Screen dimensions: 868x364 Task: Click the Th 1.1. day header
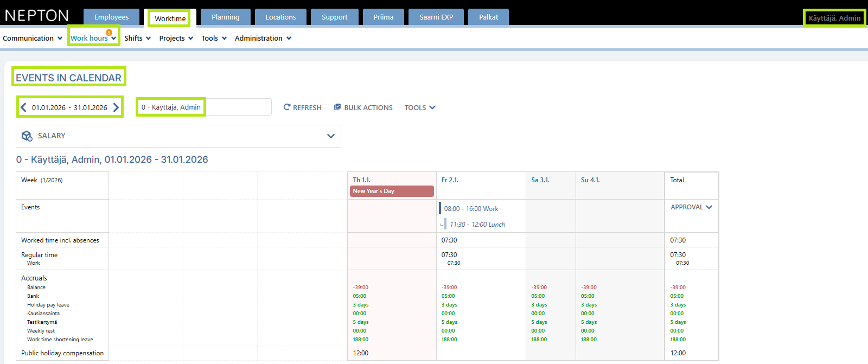tap(362, 180)
